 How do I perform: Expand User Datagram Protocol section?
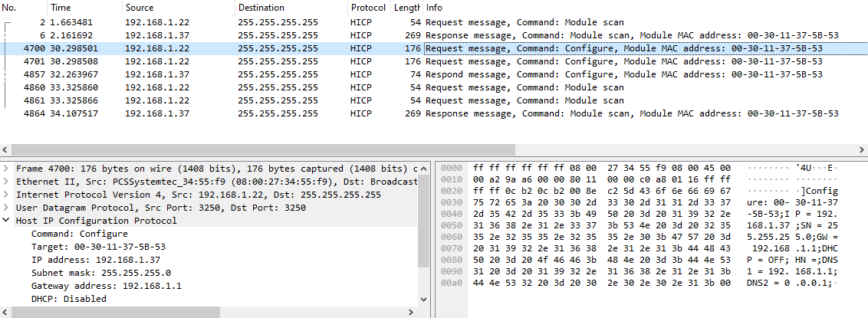[7, 208]
